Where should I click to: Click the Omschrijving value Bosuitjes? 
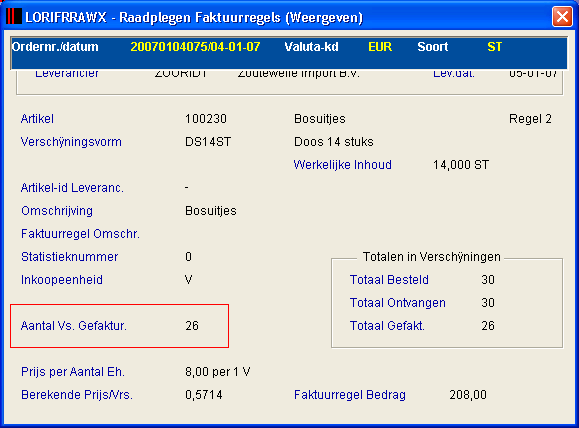click(211, 211)
